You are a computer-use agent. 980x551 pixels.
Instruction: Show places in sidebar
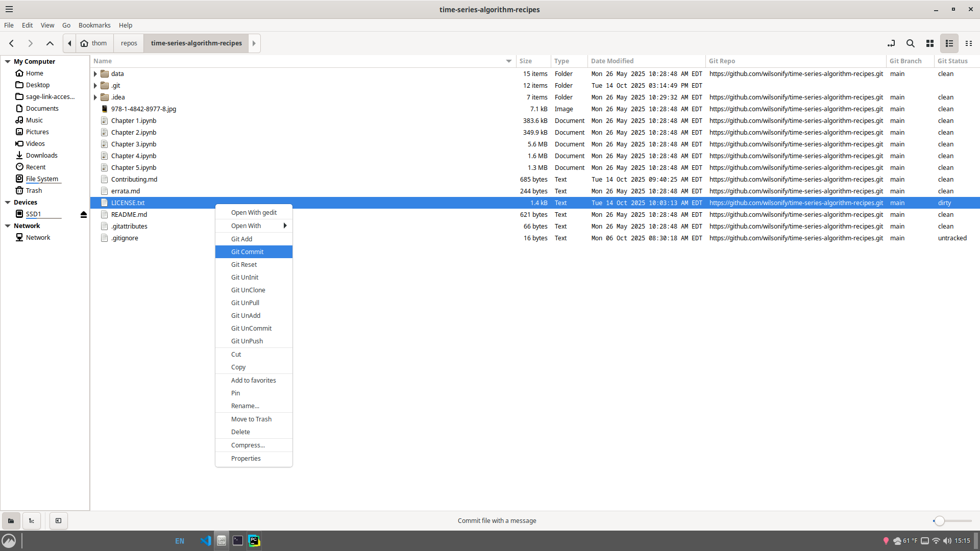tap(11, 520)
